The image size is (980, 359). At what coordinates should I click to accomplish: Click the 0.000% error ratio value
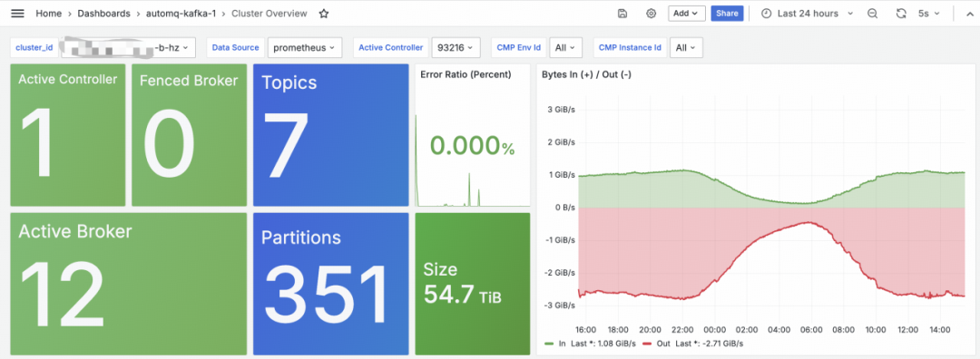point(473,146)
